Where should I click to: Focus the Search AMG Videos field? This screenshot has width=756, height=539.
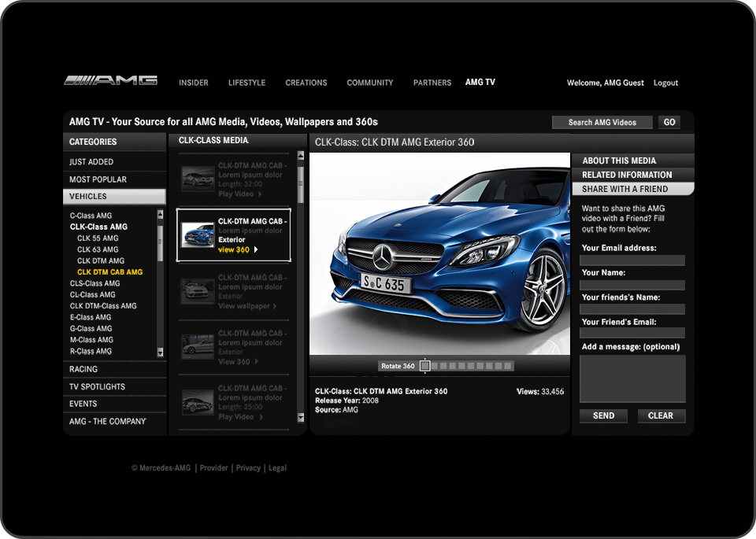tap(602, 122)
